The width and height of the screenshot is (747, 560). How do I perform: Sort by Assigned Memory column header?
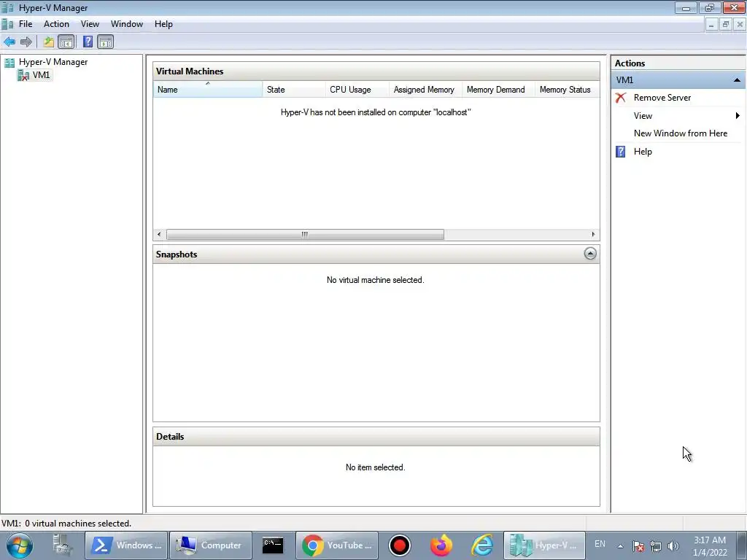tap(425, 90)
